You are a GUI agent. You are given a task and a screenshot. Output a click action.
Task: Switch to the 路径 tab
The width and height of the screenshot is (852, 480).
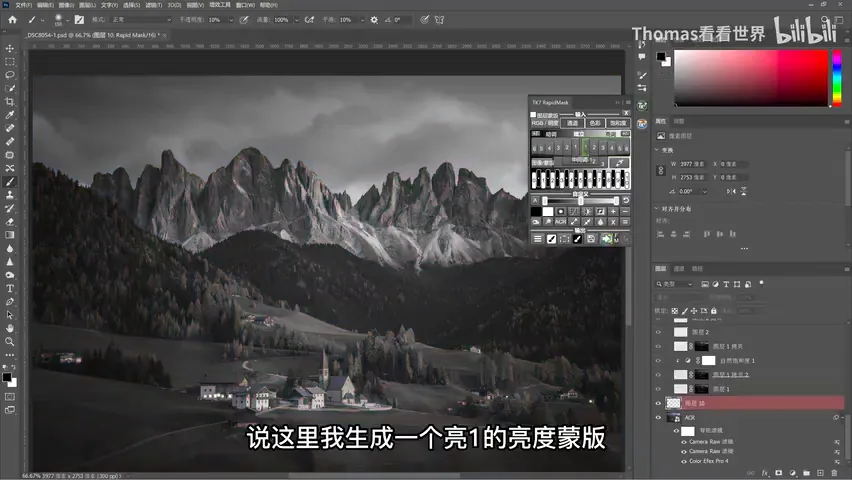point(697,269)
